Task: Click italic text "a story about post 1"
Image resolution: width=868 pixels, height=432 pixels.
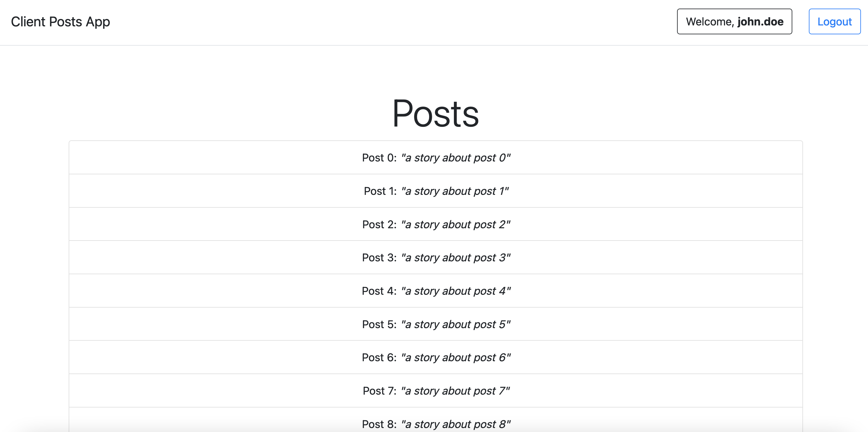Action: click(x=455, y=191)
